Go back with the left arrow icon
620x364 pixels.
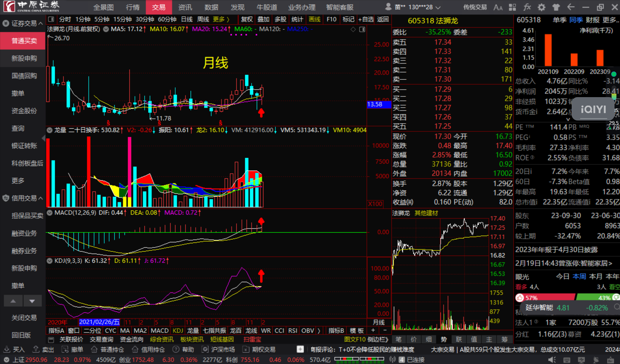(x=571, y=7)
